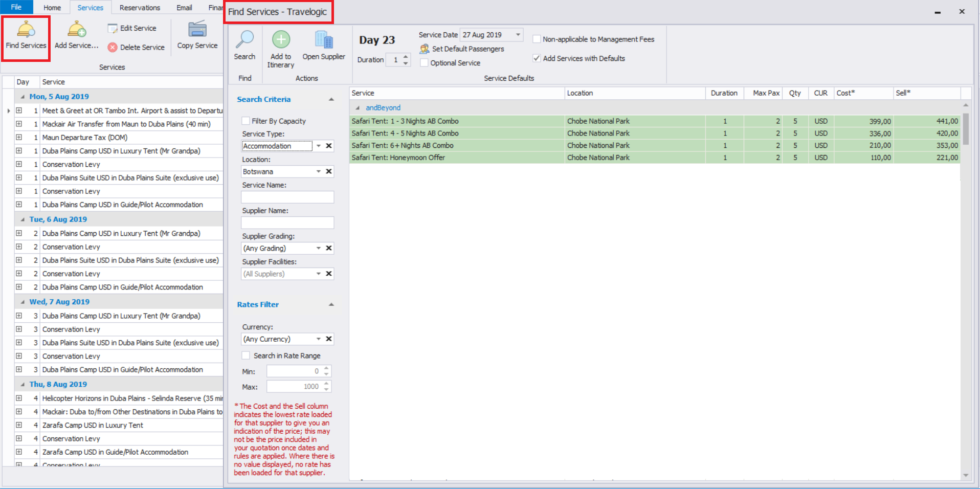Screen dimensions: 980x489
Task: Click the red Delete Service icon
Action: [x=113, y=47]
